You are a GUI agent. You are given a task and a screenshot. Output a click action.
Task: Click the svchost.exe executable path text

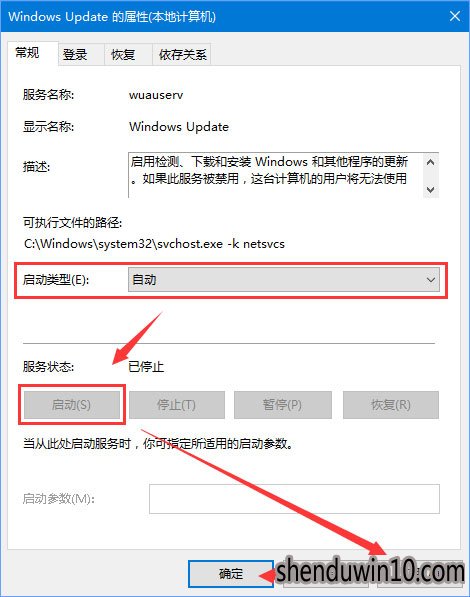click(154, 243)
